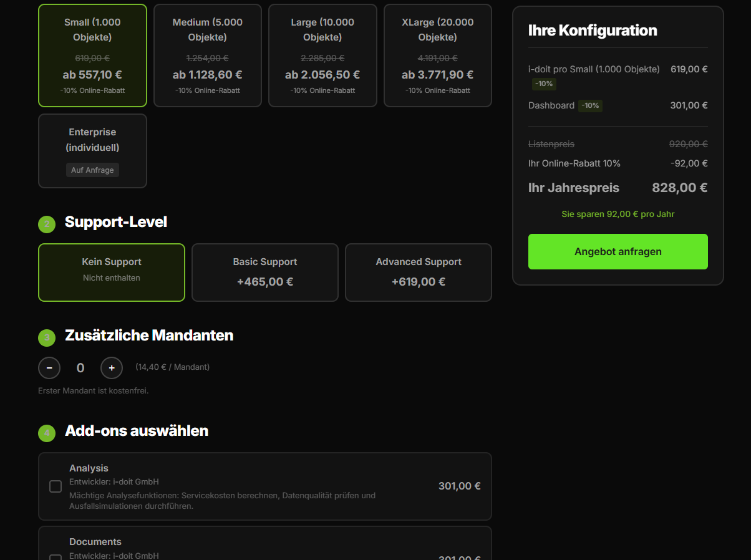Click step 4 circle beside Add-ons auswählen

pos(47,433)
